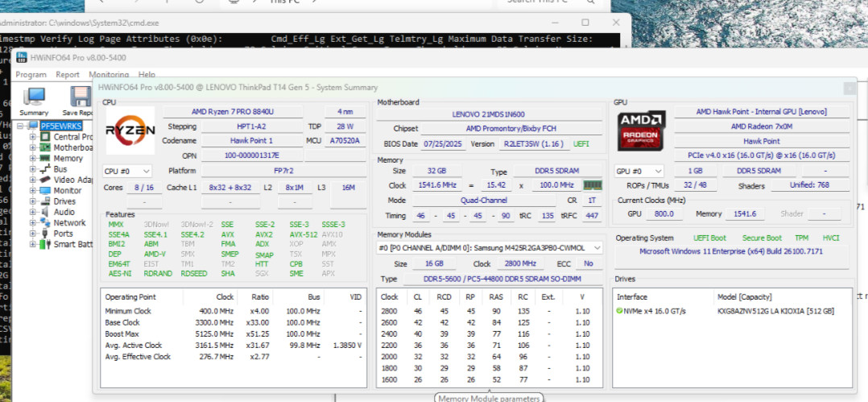Open the Help menu

(147, 74)
